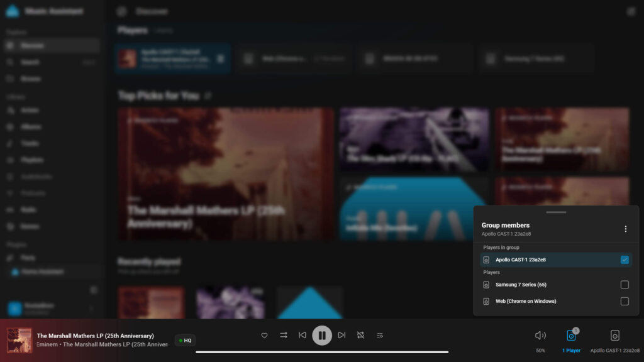644x362 pixels.
Task: Click the 1 Player group icon
Action: [571, 336]
